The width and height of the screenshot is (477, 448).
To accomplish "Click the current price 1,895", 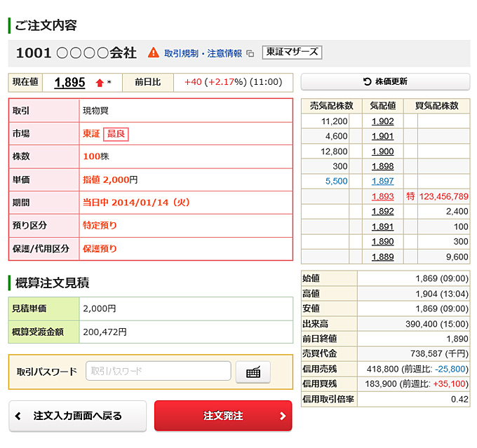I will [x=69, y=83].
